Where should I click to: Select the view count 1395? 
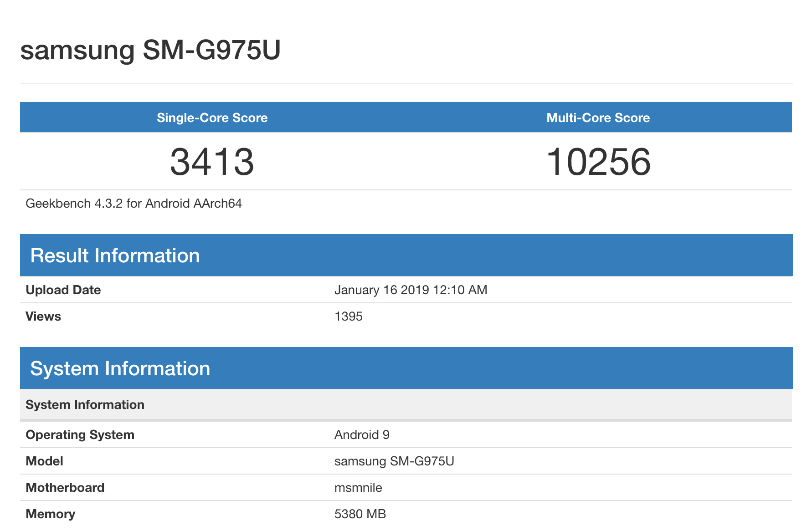(x=348, y=317)
